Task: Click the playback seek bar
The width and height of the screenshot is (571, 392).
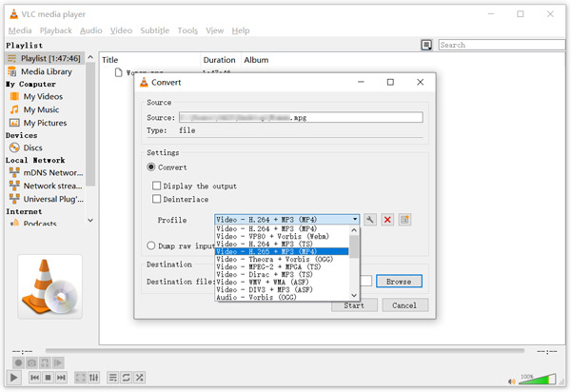Action: pyautogui.click(x=285, y=351)
